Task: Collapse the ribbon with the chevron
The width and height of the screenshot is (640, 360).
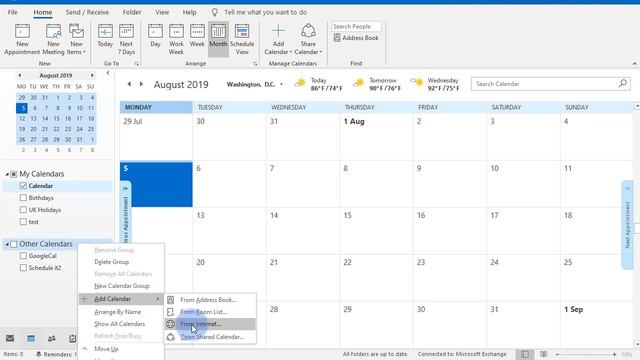Action: coord(634,64)
